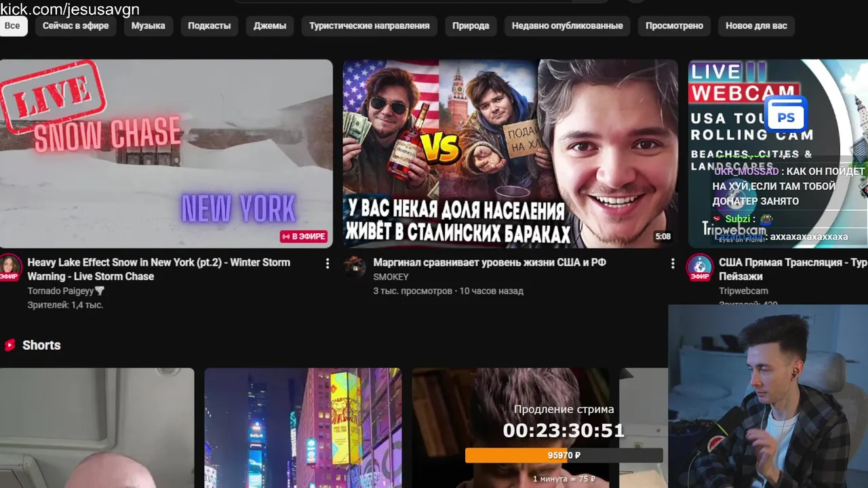Open SMOKEY channel avatar
Image resolution: width=868 pixels, height=488 pixels.
tap(355, 266)
